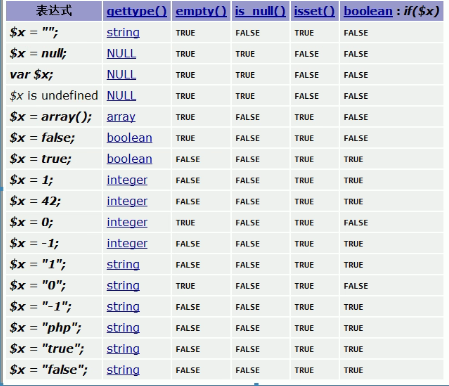Click array link in array() row
This screenshot has height=386, width=449.
click(x=121, y=117)
